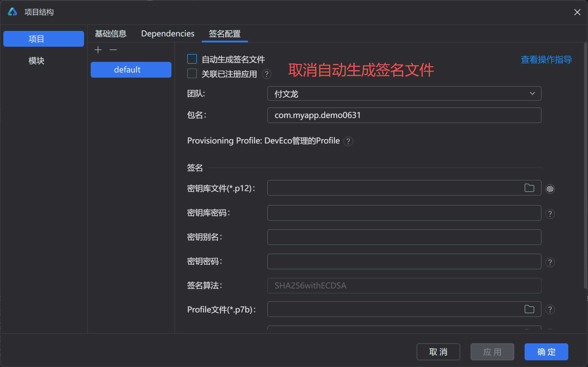Focus the 密钥别名 input field
588x367 pixels.
click(404, 237)
